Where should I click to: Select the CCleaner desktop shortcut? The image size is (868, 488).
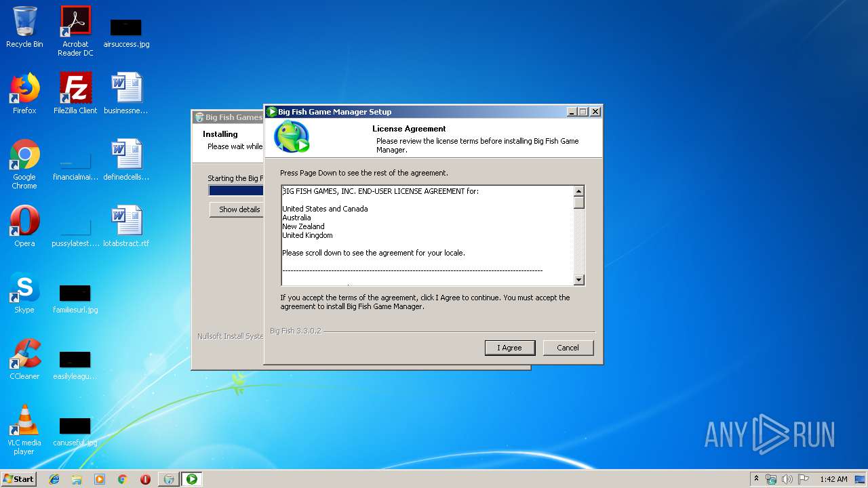[24, 359]
